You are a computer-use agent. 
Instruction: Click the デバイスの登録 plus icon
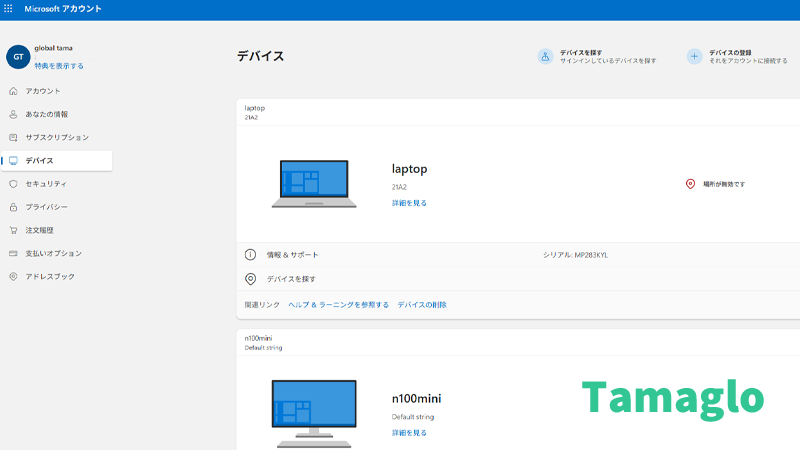point(694,57)
